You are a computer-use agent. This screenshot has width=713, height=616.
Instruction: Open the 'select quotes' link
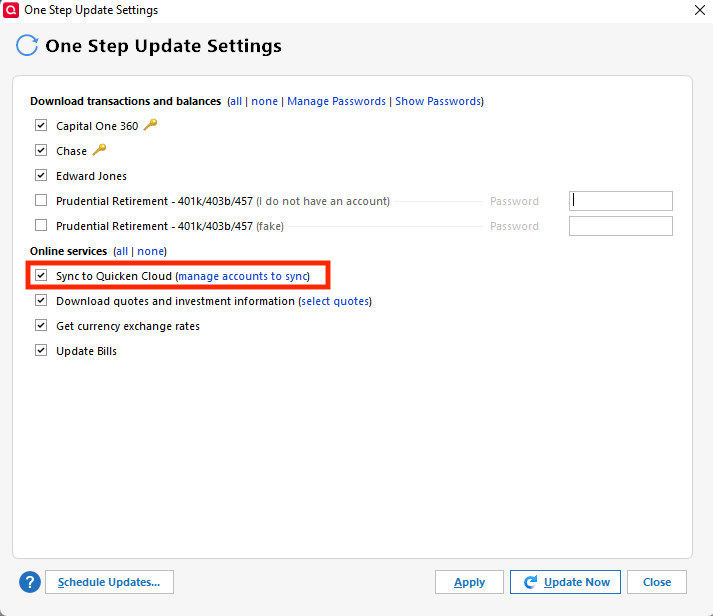335,301
